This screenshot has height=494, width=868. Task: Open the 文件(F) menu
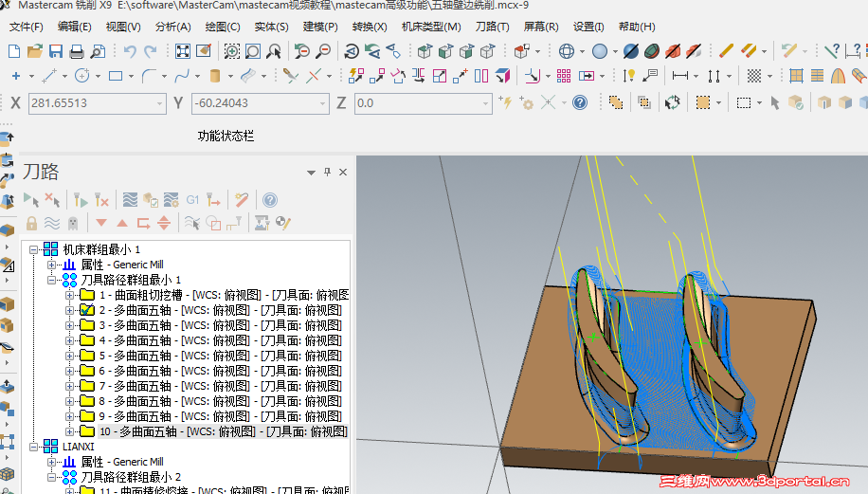point(26,27)
